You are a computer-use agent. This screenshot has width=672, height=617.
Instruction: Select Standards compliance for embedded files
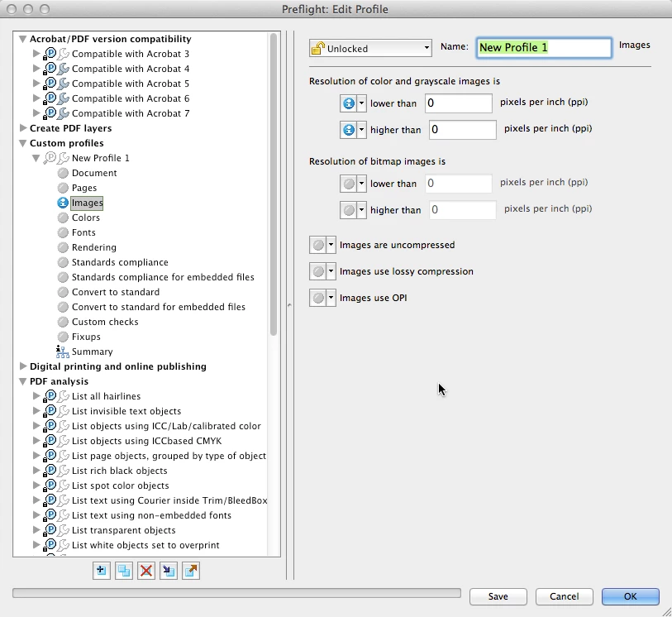[x=163, y=277]
